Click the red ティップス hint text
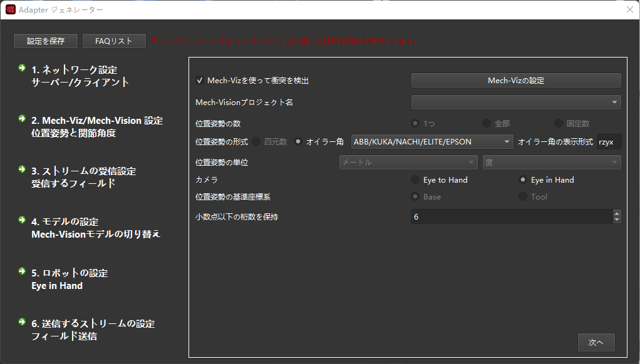640x364 pixels. (284, 41)
